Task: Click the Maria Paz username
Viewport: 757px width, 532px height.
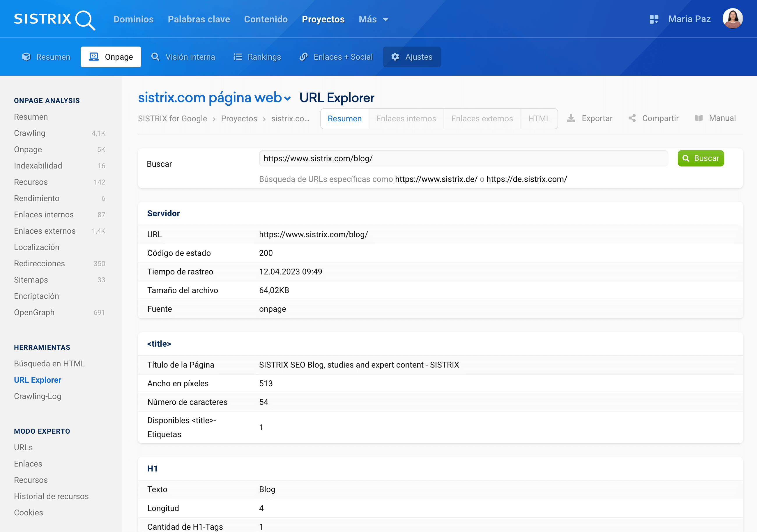Action: pos(689,19)
